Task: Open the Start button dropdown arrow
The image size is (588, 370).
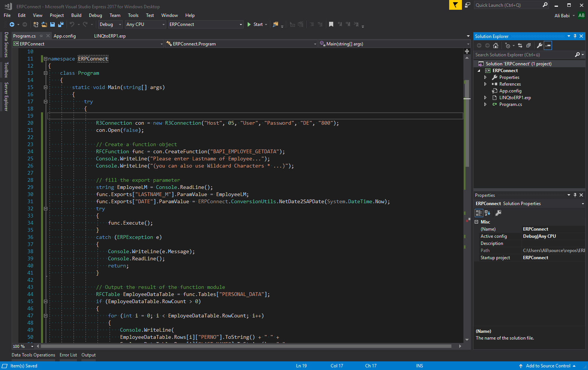Action: (x=266, y=24)
